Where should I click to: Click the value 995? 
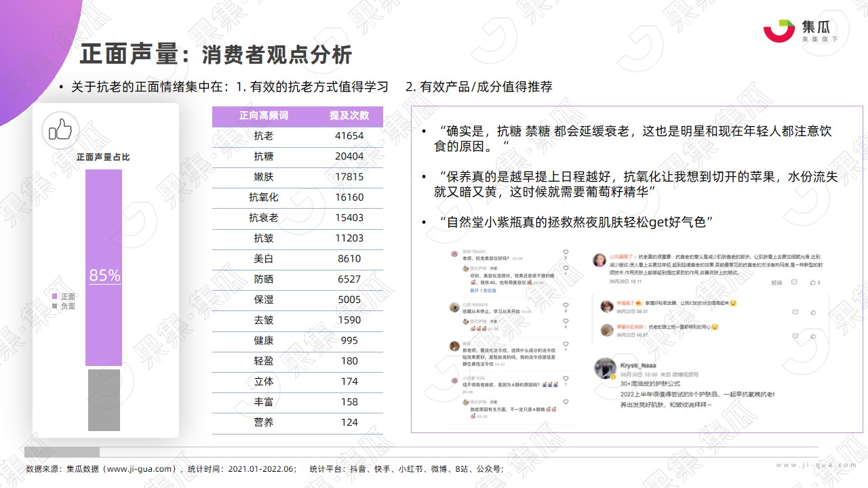[349, 340]
